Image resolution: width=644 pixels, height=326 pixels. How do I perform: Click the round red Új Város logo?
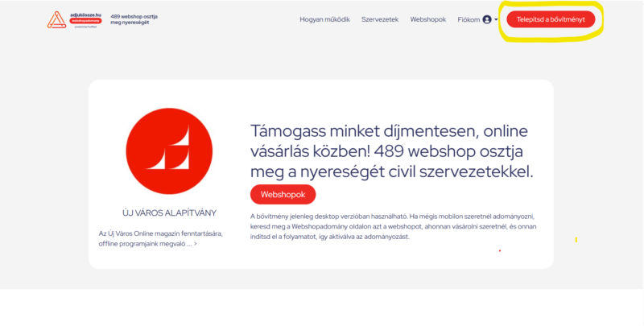tap(169, 151)
